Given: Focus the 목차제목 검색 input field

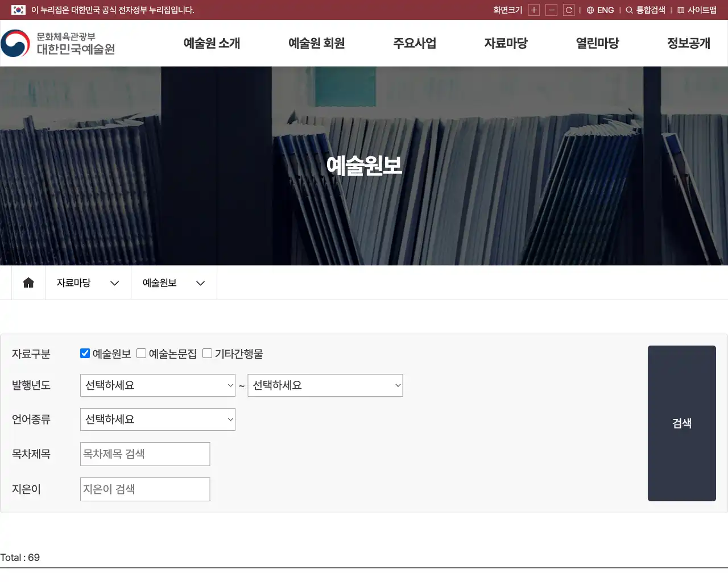Looking at the screenshot, I should point(145,454).
